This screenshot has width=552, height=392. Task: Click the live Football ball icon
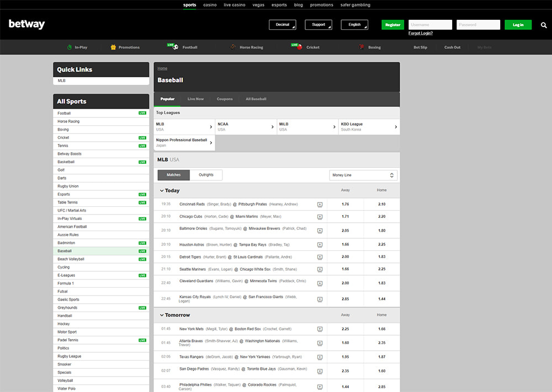[x=176, y=47]
